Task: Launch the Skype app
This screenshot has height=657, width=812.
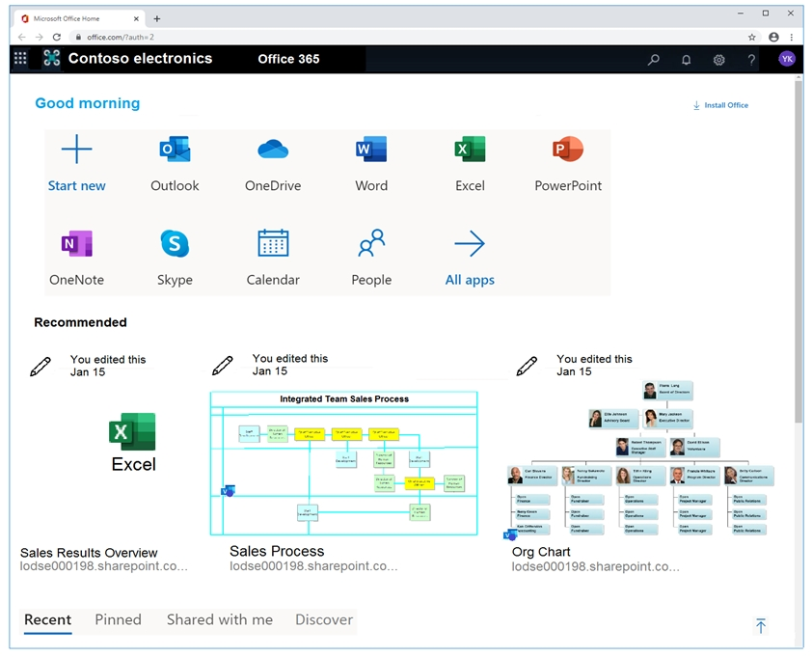Action: (x=175, y=244)
